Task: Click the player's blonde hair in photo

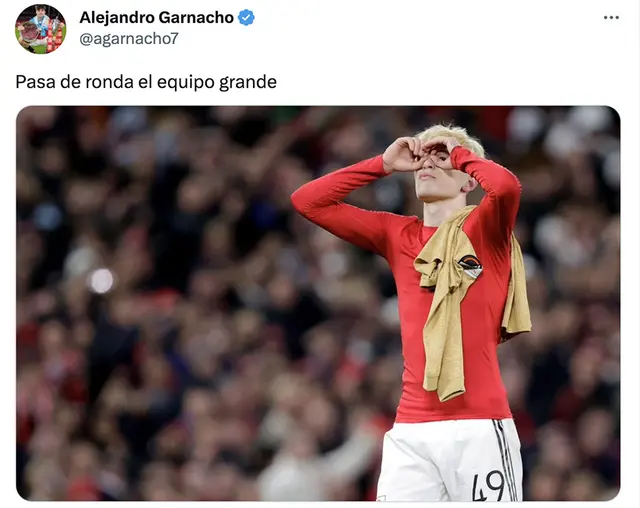Action: pos(453,135)
